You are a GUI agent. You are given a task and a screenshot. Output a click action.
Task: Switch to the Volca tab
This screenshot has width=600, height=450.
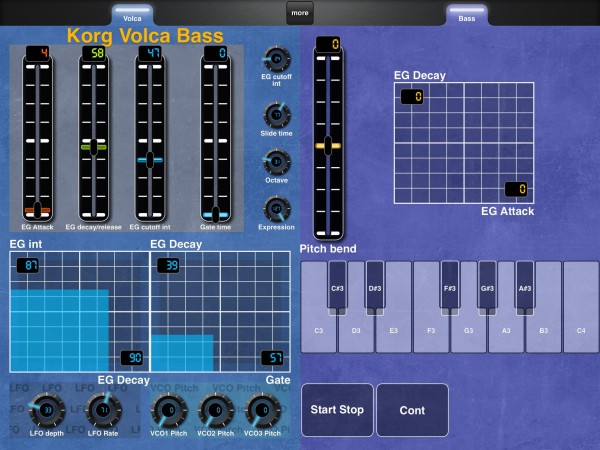tap(132, 15)
